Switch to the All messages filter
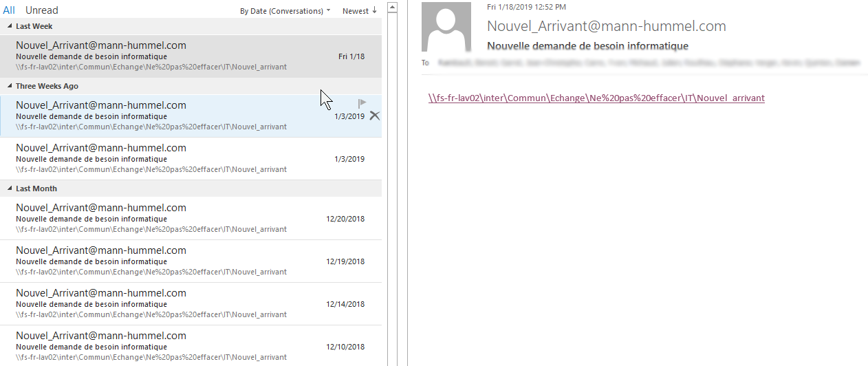This screenshot has height=366, width=868. (x=9, y=10)
